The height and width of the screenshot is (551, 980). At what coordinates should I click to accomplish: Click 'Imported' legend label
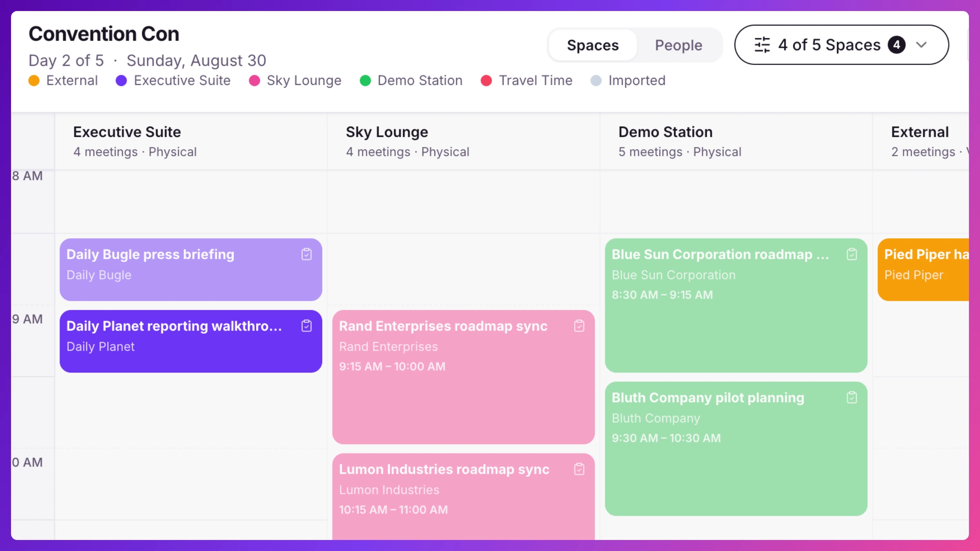click(x=637, y=80)
